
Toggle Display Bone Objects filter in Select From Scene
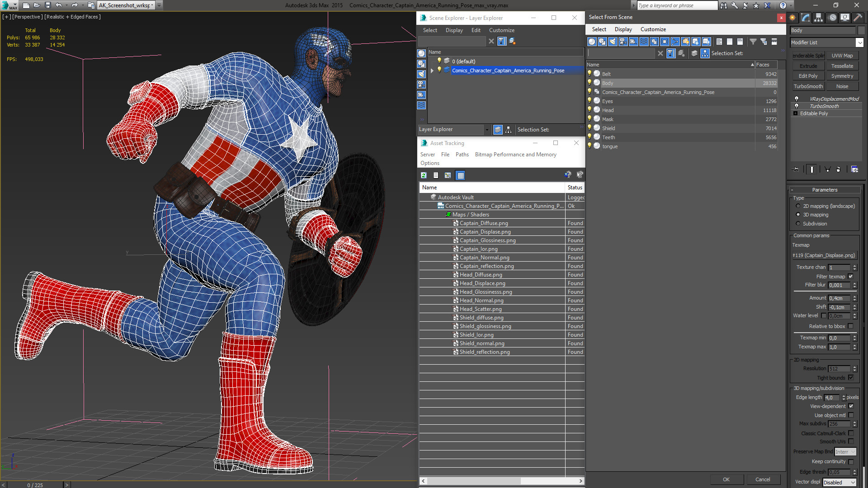[x=675, y=42]
